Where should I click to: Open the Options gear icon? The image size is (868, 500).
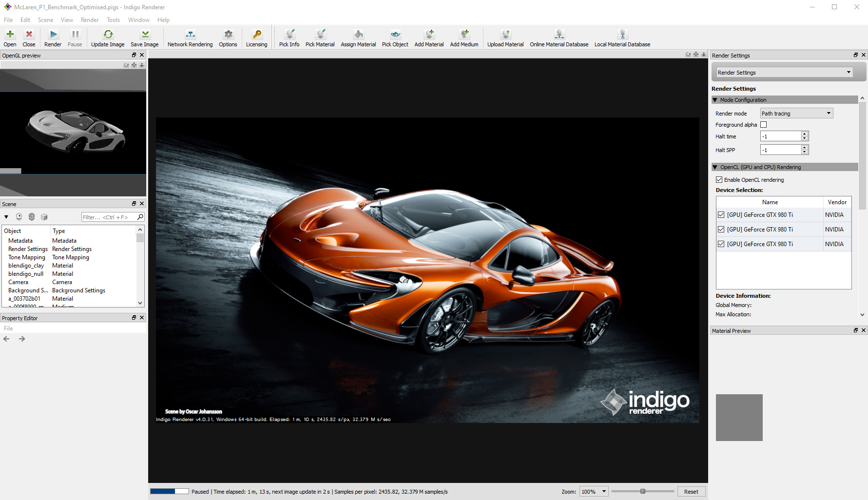pos(228,38)
